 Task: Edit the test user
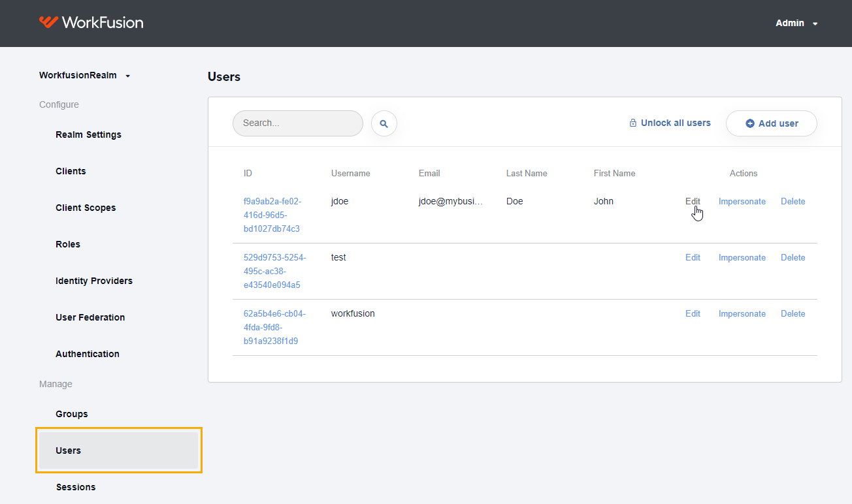[693, 257]
